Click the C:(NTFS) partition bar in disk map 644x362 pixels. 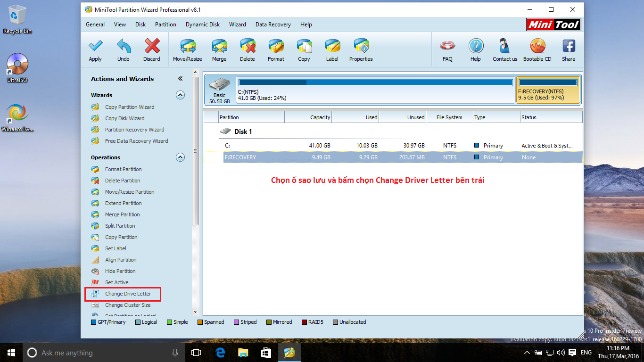[375, 90]
